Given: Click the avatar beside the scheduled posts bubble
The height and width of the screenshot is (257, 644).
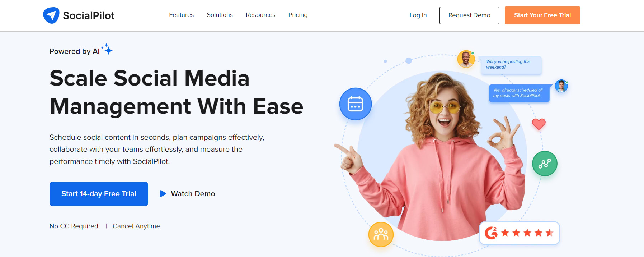Looking at the screenshot, I should [x=561, y=86].
